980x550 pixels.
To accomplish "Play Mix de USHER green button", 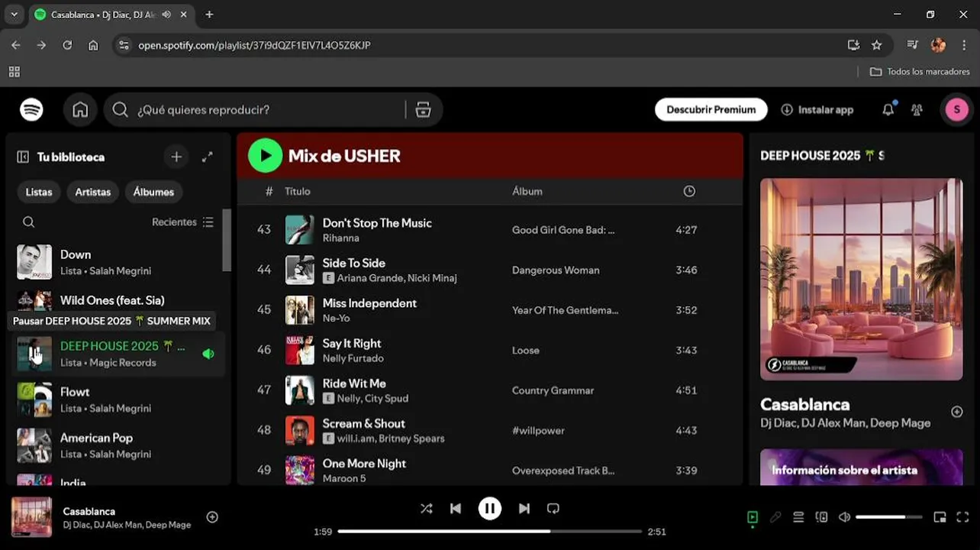I will [266, 156].
